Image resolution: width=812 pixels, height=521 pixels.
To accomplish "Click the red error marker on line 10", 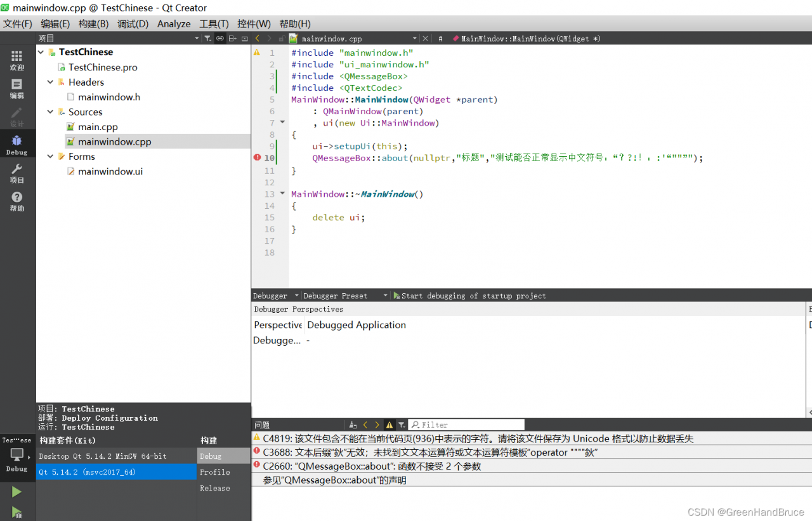I will coord(257,157).
